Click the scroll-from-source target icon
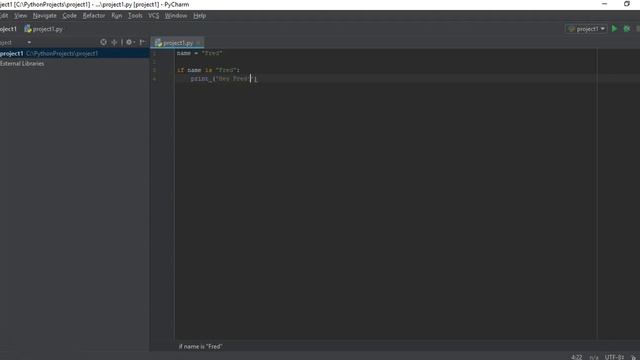Viewport: 640px width, 360px height. (x=103, y=42)
